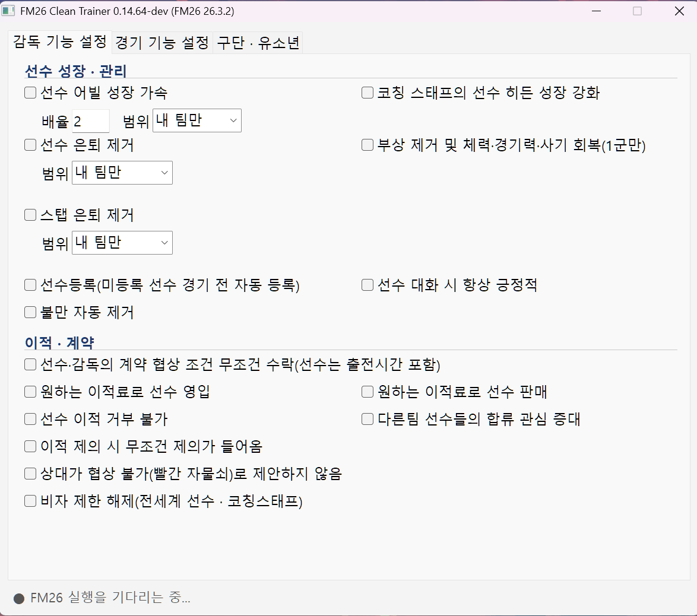Close the trainer window
The width and height of the screenshot is (697, 616).
[679, 11]
